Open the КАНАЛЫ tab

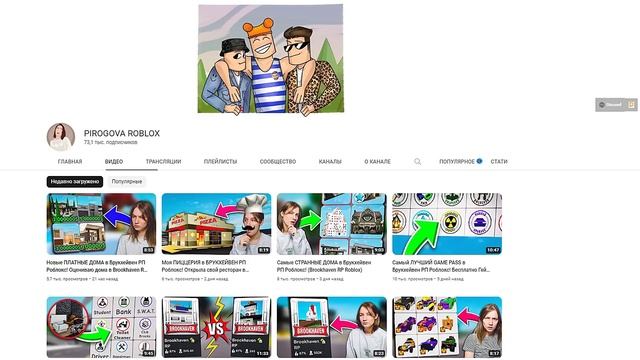(330, 162)
